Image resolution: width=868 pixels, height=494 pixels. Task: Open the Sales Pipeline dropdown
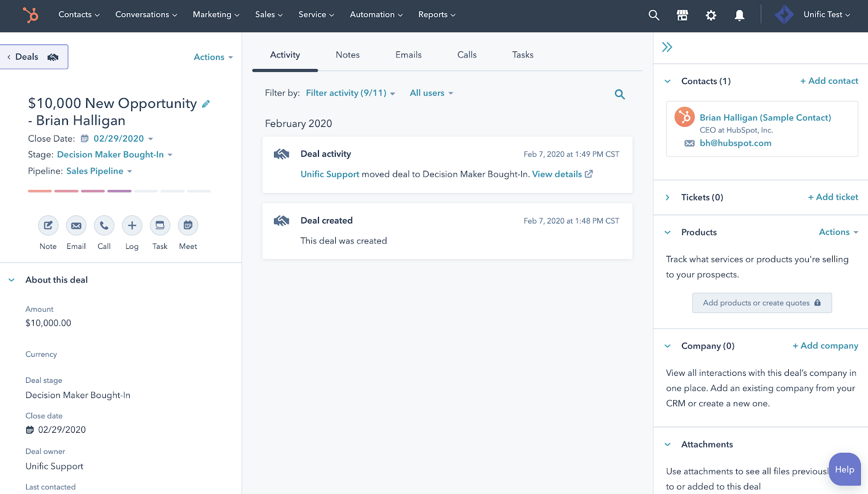[x=99, y=171]
